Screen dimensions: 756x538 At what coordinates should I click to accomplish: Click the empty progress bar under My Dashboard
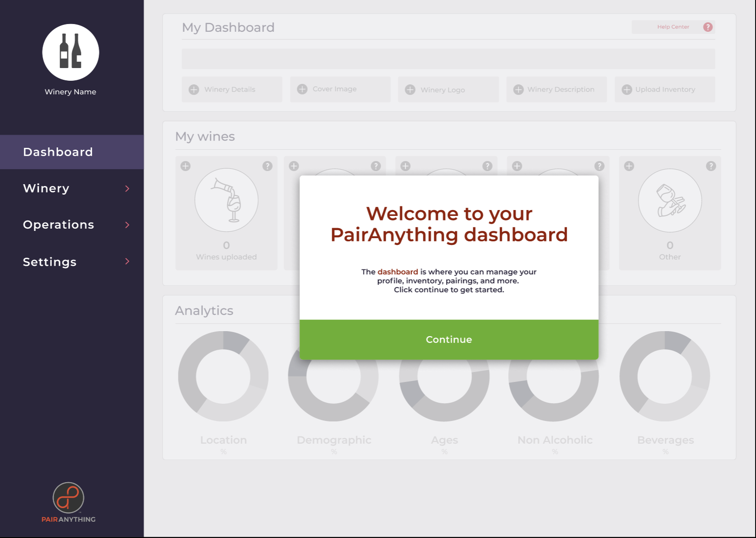[448, 59]
